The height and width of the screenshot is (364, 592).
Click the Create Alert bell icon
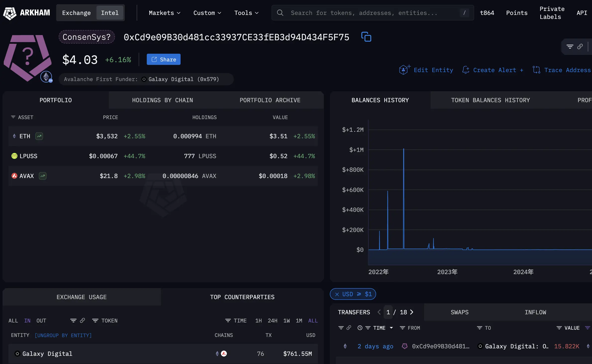(466, 70)
